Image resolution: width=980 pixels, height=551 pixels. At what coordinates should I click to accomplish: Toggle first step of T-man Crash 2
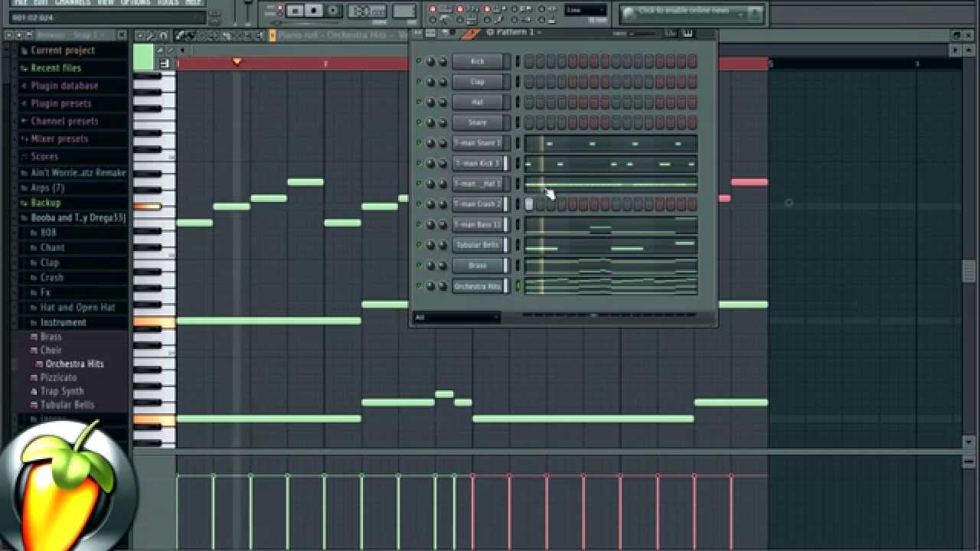point(529,204)
